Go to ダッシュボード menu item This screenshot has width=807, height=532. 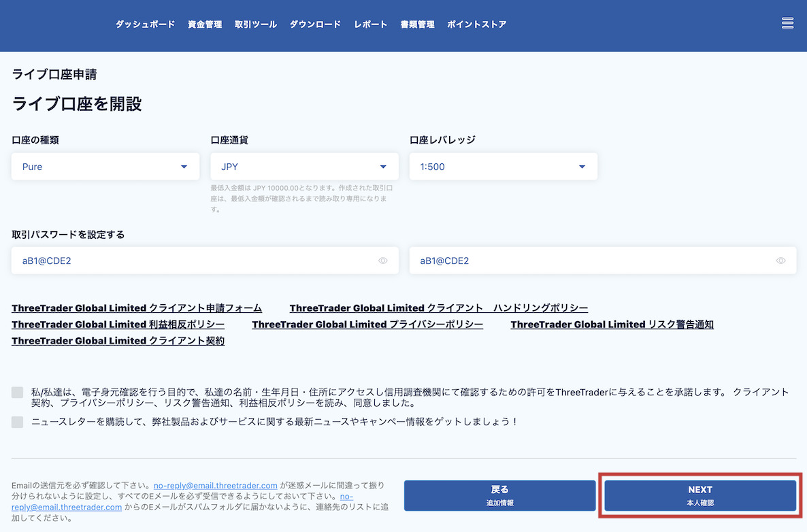click(145, 24)
